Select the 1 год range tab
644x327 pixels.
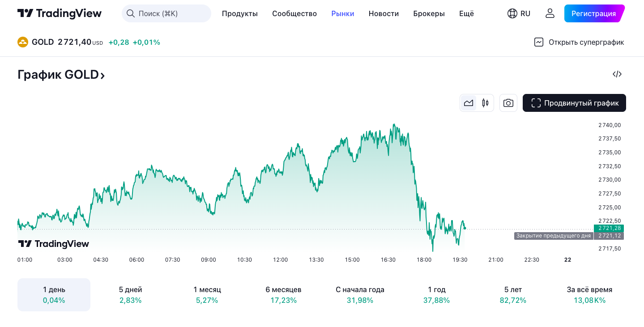[437, 295]
